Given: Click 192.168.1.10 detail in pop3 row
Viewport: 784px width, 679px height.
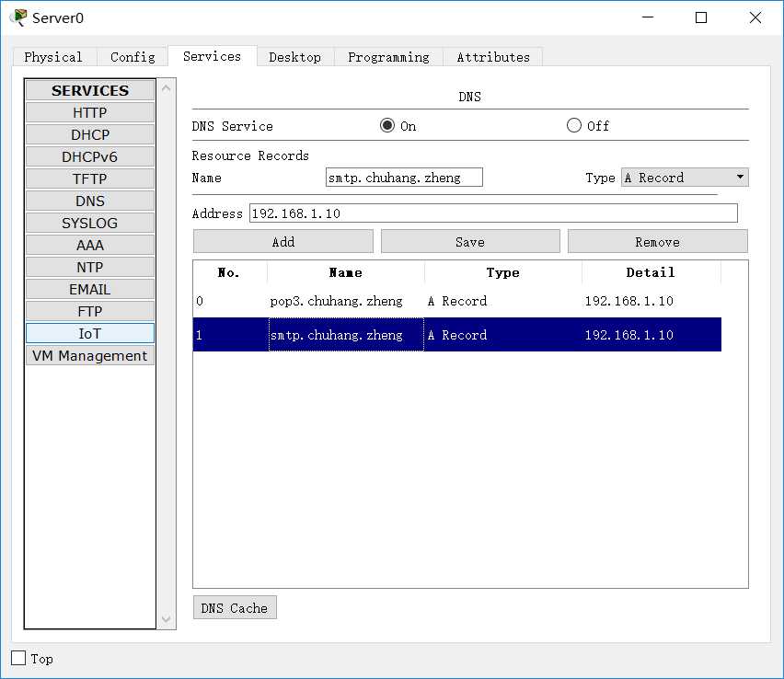Looking at the screenshot, I should coord(651,301).
